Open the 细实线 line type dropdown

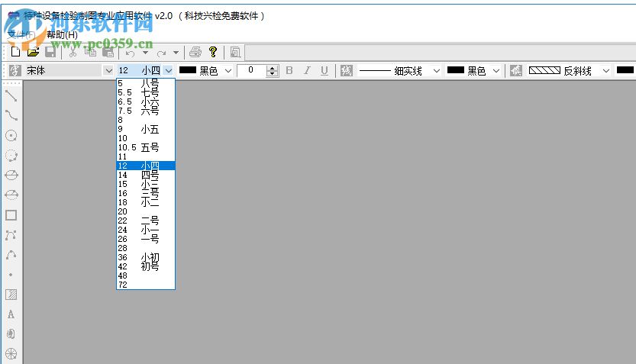437,70
